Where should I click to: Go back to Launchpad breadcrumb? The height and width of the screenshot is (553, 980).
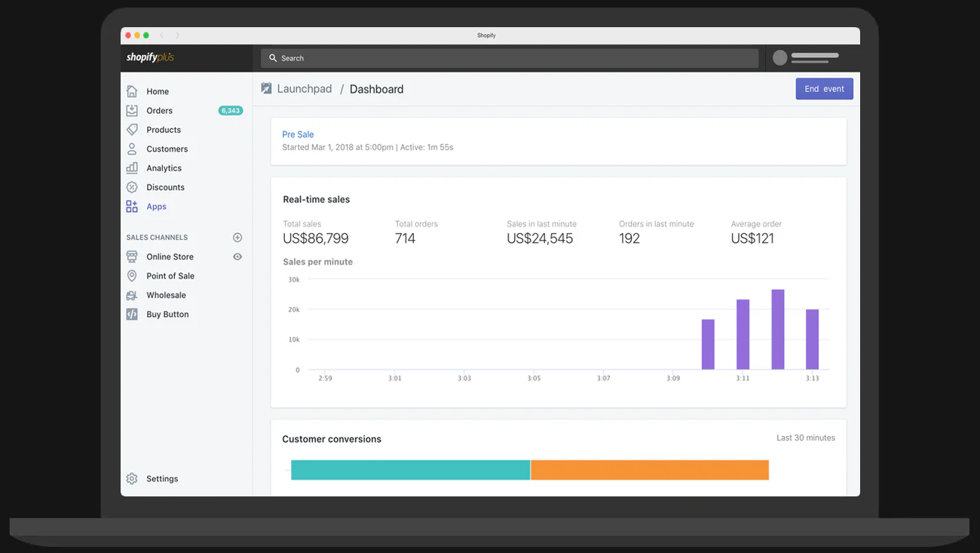[x=304, y=89]
